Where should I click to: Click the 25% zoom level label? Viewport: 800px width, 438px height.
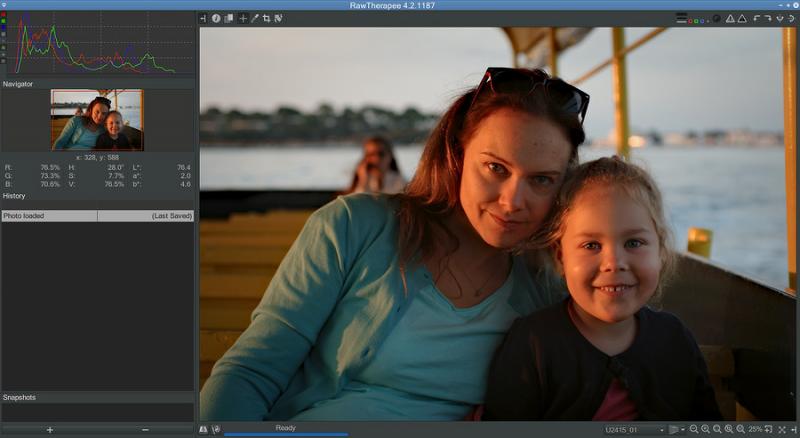755,430
